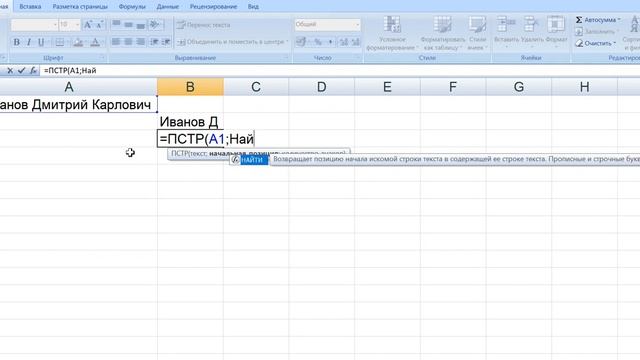Viewport: 640px width, 360px height.
Task: Select the НАЙТИ autocomplete suggestion
Action: (x=249, y=160)
